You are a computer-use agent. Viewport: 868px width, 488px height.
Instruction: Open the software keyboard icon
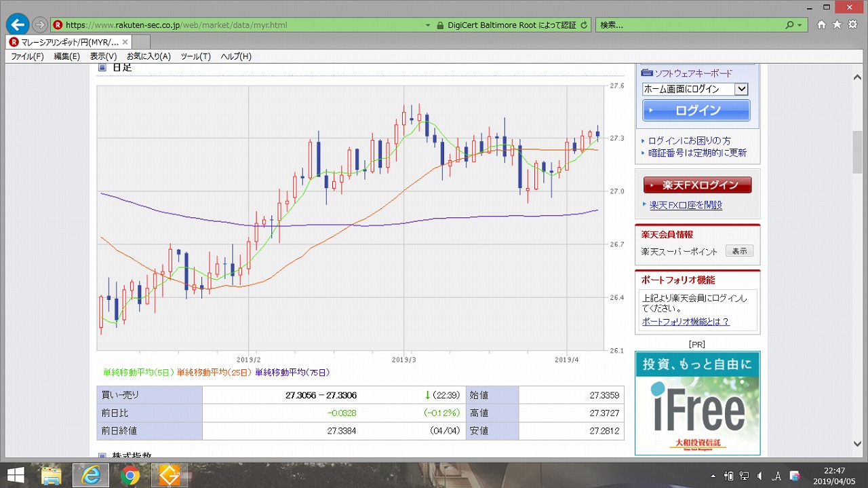[647, 73]
